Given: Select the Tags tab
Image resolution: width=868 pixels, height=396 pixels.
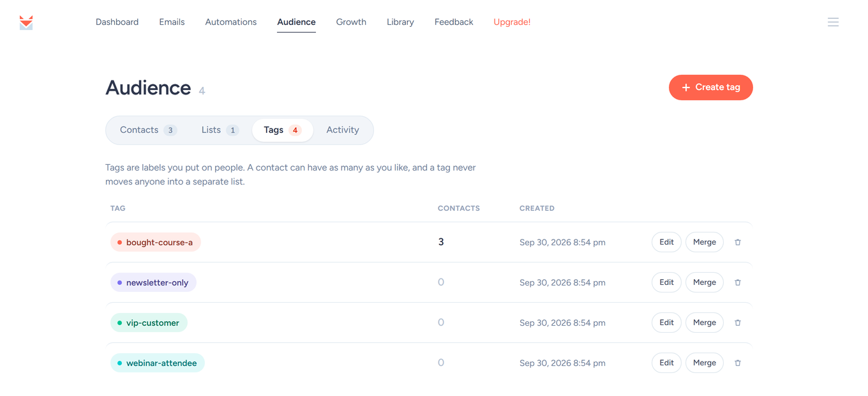Looking at the screenshot, I should 282,130.
